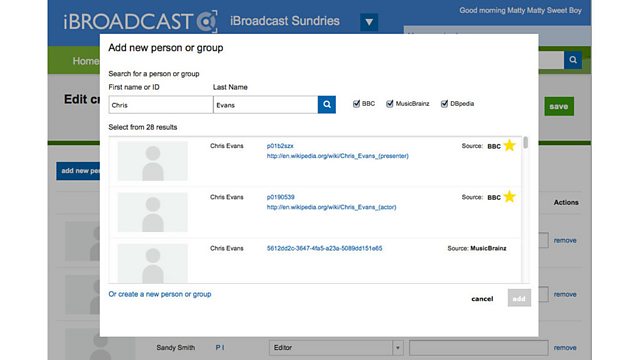The height and width of the screenshot is (360, 640).
Task: Click the 'Add new person or group' title
Action: click(166, 48)
